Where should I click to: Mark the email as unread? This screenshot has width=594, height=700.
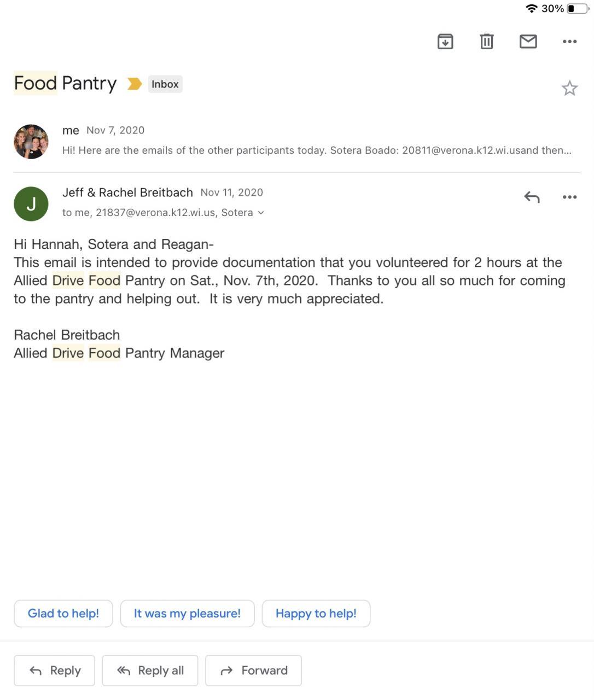(528, 42)
